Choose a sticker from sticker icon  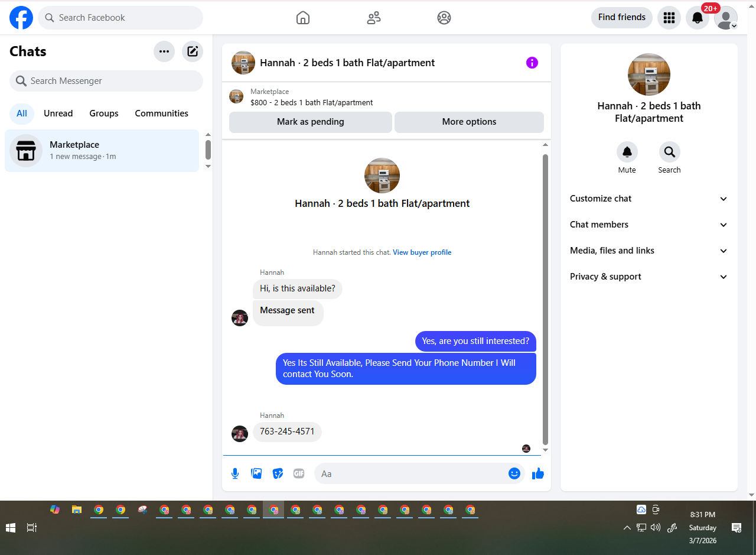tap(278, 473)
